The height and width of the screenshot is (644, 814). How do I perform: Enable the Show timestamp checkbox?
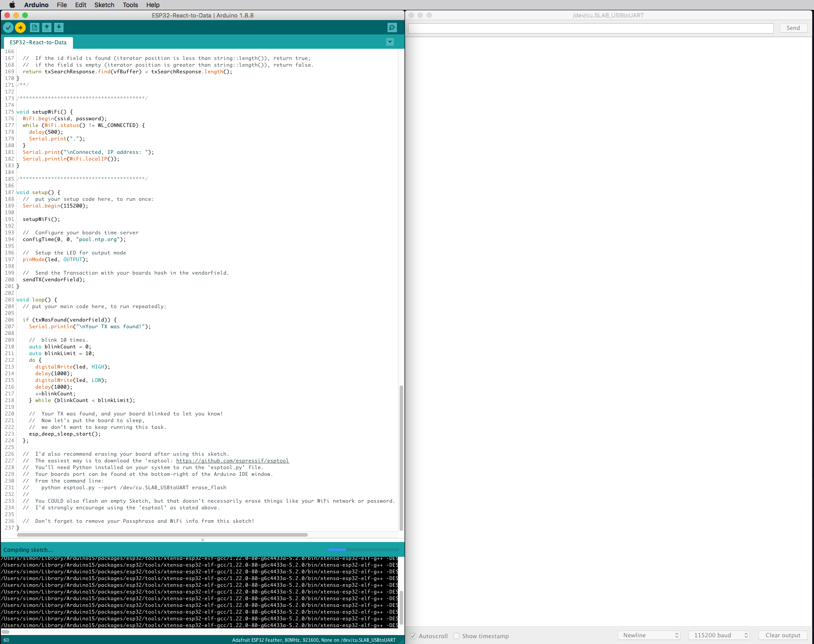point(456,636)
